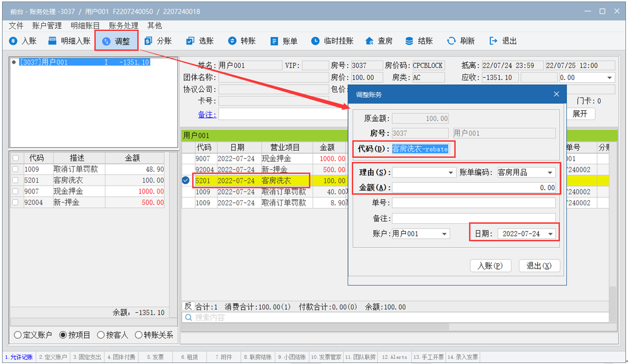628x364 pixels.
Task: Toggle the header checkbox beside 代码
Action: point(16,158)
